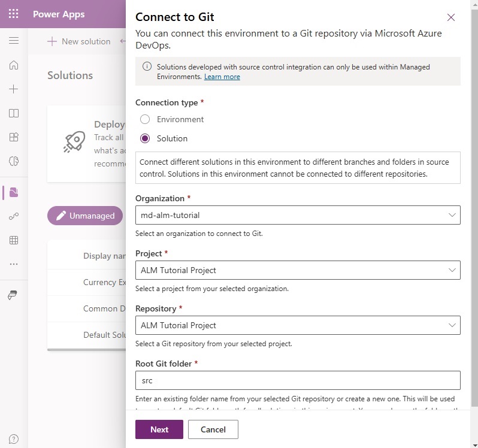Click into the Root Git folder field
478x448 pixels.
click(298, 380)
